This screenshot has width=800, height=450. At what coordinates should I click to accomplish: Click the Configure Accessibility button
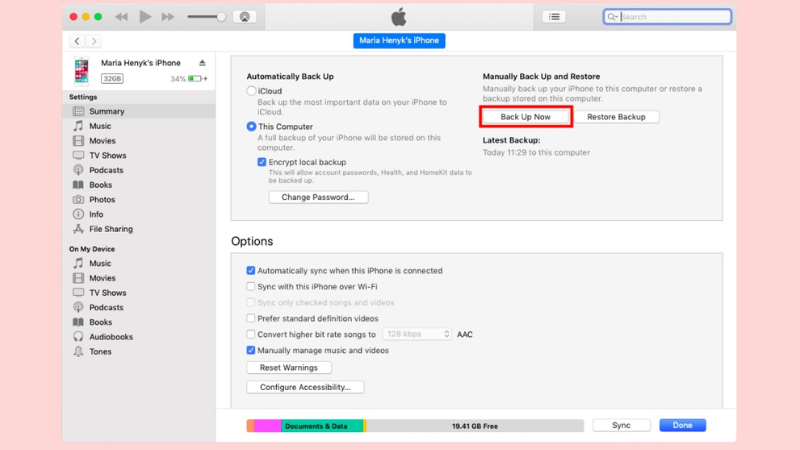pyautogui.click(x=305, y=387)
